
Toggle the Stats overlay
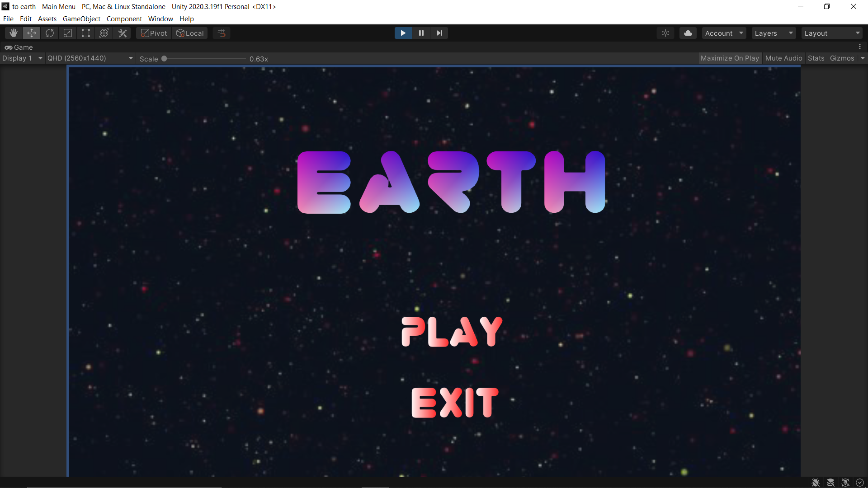(x=816, y=58)
